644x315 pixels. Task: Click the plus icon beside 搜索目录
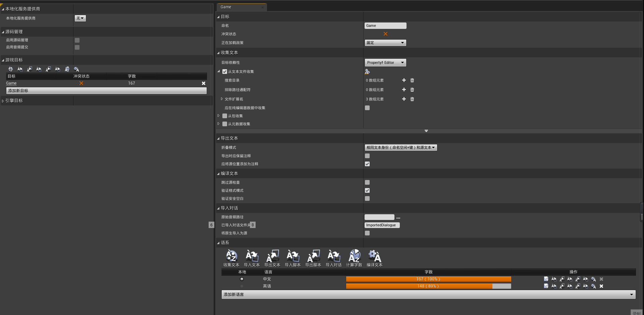[404, 80]
